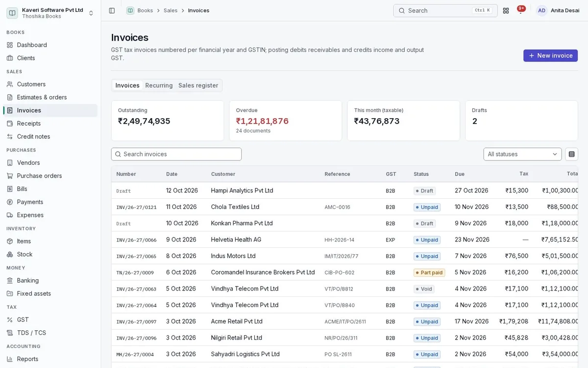Open invoice TN/26-27/0009
588x368 pixels.
135,273
